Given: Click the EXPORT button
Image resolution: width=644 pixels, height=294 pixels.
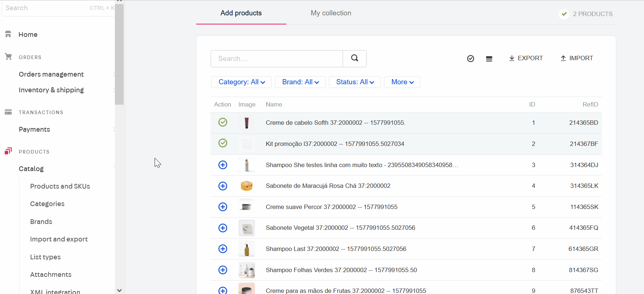Looking at the screenshot, I should [x=526, y=58].
